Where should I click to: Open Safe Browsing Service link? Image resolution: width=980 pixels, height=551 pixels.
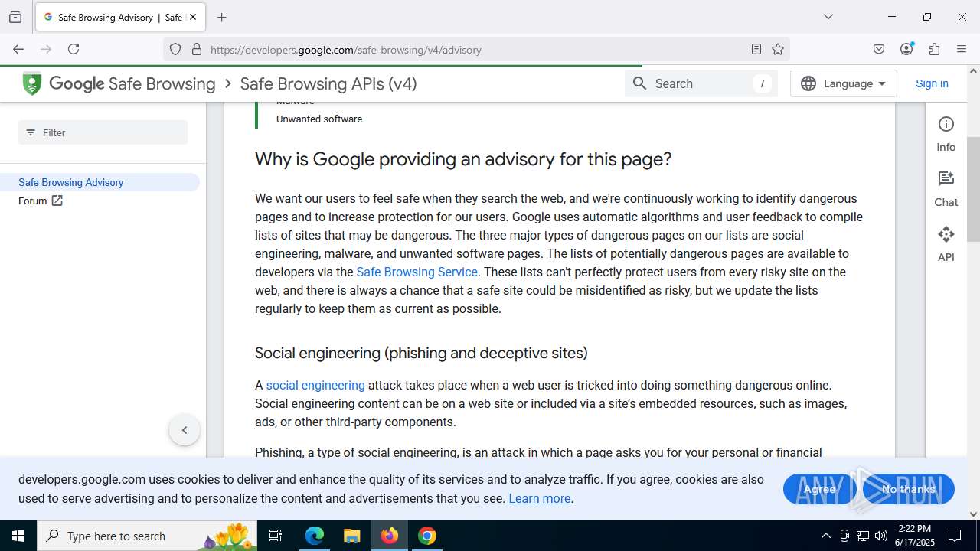coord(417,272)
